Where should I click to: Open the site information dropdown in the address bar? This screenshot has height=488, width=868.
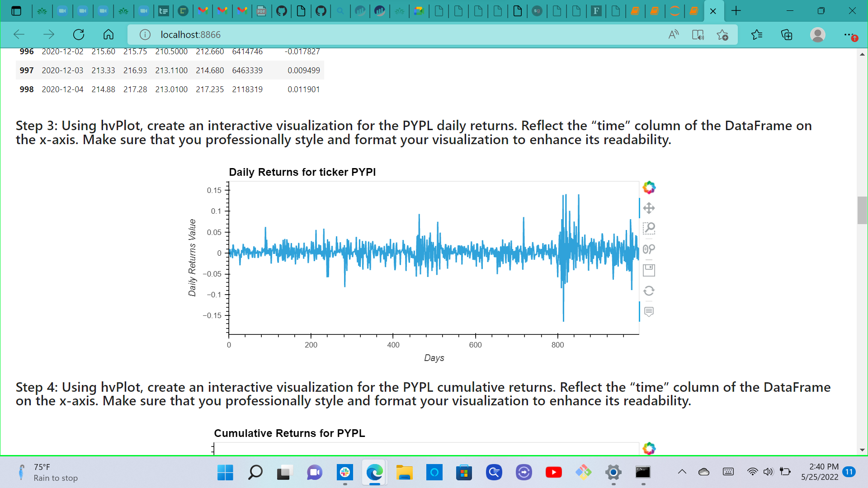pos(144,34)
